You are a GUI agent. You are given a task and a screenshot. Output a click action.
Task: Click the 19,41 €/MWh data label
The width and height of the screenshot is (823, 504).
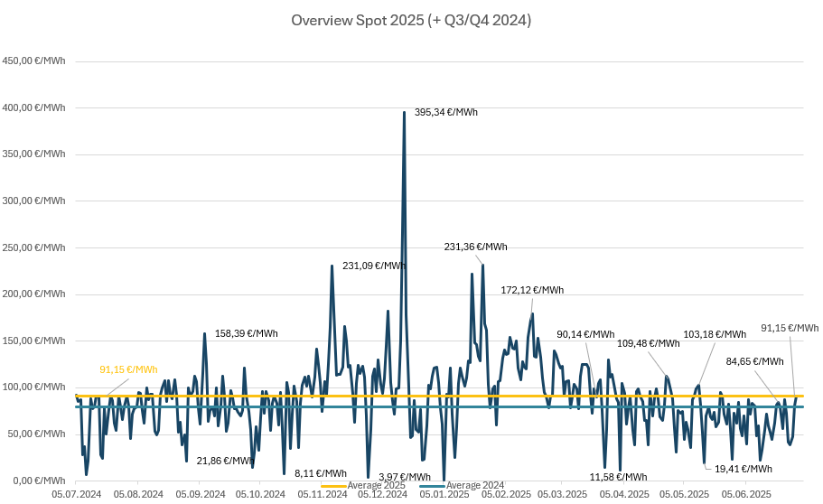[x=743, y=469]
